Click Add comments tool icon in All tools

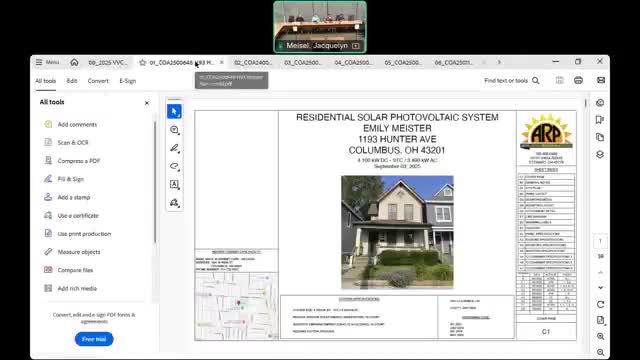[48, 124]
